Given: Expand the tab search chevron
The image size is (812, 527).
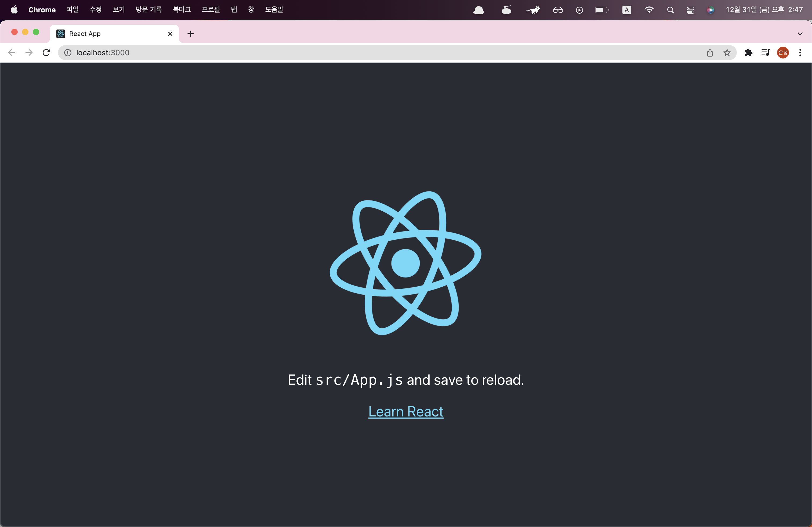Looking at the screenshot, I should pyautogui.click(x=800, y=34).
